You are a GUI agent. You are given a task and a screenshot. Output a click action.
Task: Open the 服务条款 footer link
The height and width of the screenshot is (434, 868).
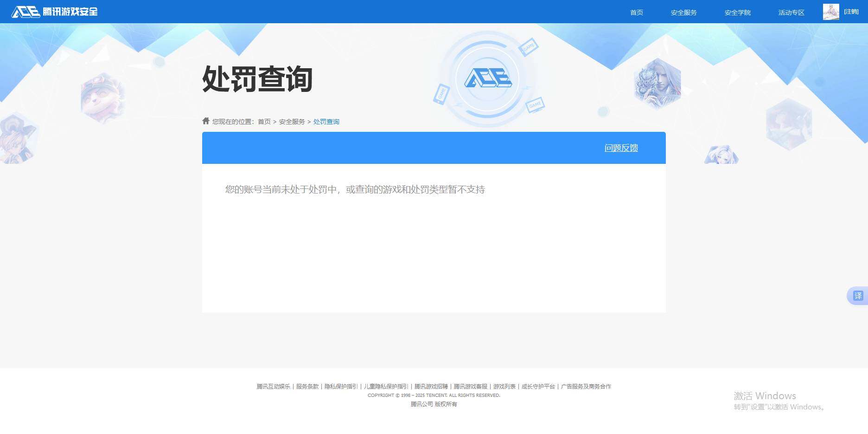click(306, 386)
